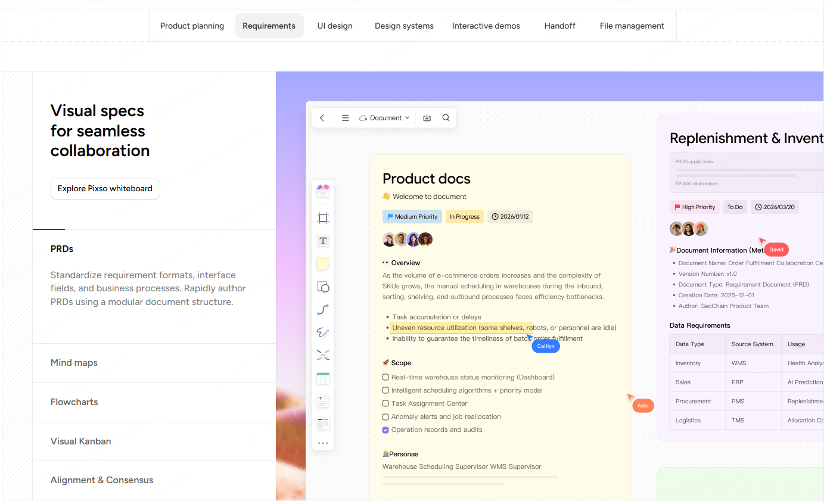The width and height of the screenshot is (827, 504).
Task: Click the 2026/01/12 date chip
Action: click(510, 217)
